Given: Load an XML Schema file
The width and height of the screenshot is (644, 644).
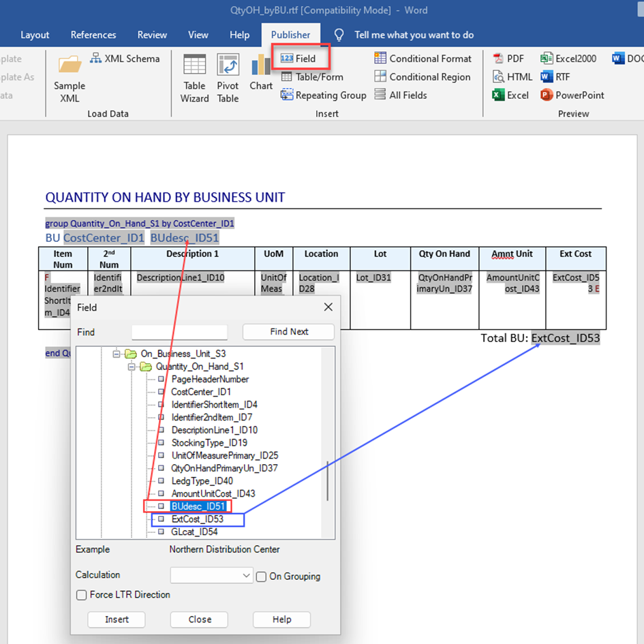Looking at the screenshot, I should (x=125, y=59).
